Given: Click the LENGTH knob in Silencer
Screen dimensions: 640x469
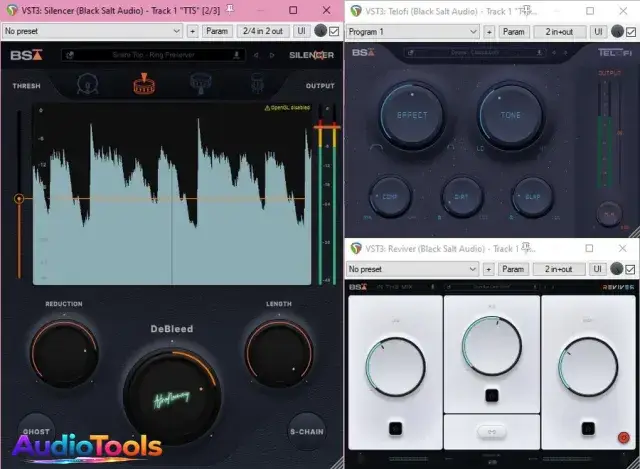Looking at the screenshot, I should pos(279,353).
